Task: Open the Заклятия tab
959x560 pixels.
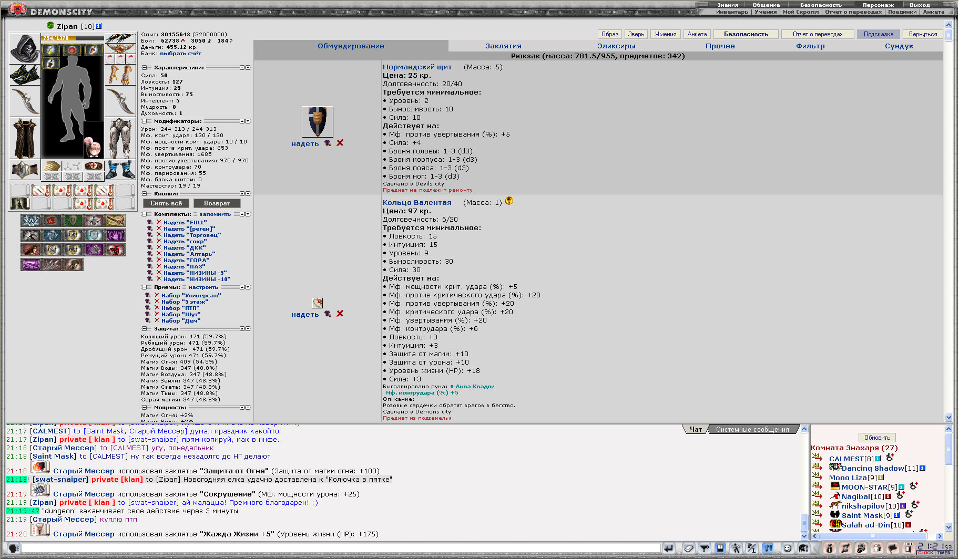Action: 503,46
